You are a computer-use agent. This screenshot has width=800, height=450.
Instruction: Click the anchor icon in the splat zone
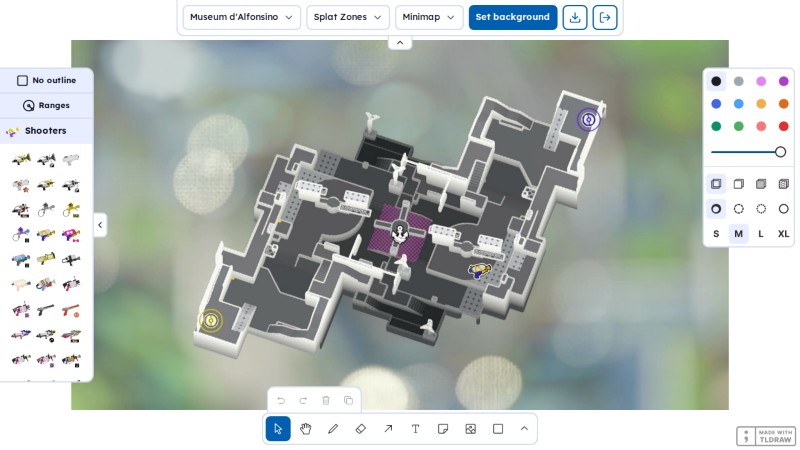click(x=400, y=233)
